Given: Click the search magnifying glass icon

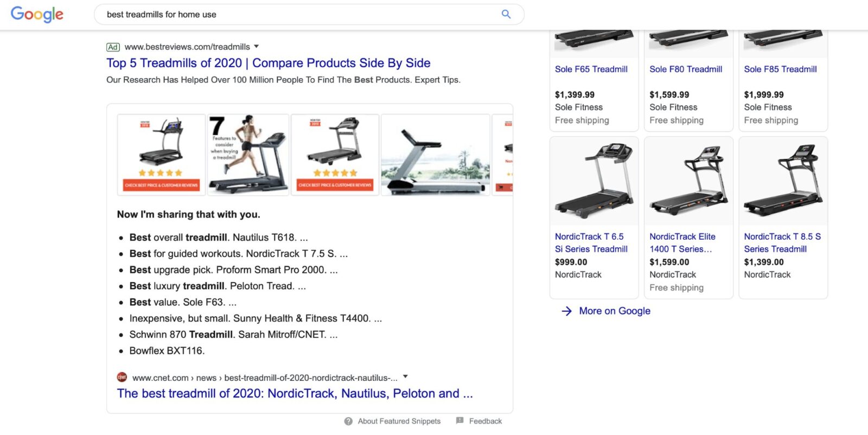Looking at the screenshot, I should coord(506,15).
